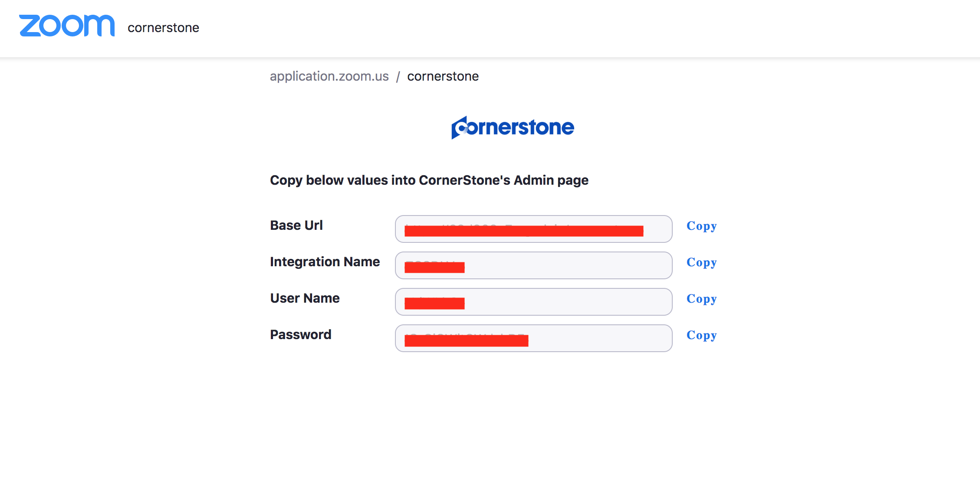Click inside the Integration Name field
Viewport: 980px width, 477px height.
(x=533, y=265)
